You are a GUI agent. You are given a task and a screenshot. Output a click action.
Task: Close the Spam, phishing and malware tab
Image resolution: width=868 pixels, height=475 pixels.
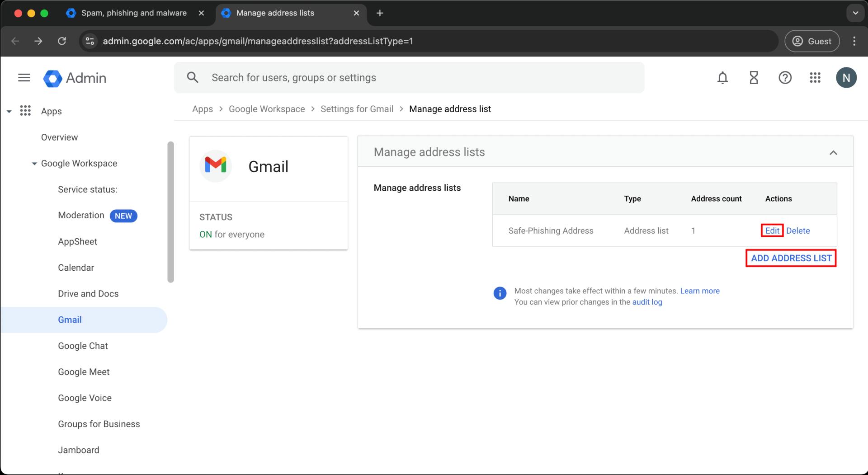click(201, 13)
